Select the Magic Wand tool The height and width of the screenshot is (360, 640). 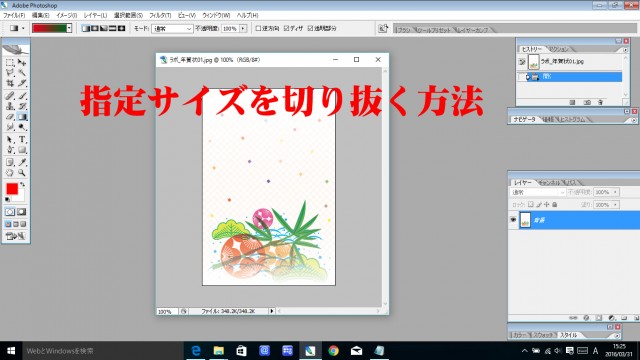[22, 73]
